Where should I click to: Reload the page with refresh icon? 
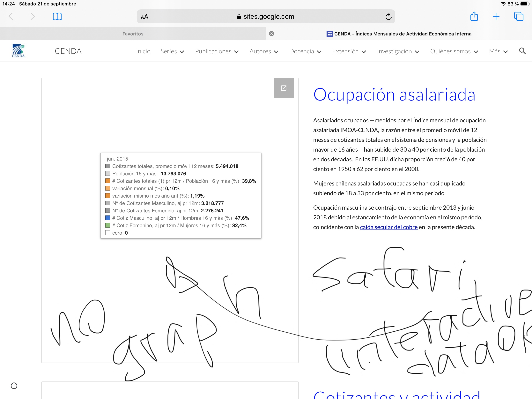pos(388,17)
